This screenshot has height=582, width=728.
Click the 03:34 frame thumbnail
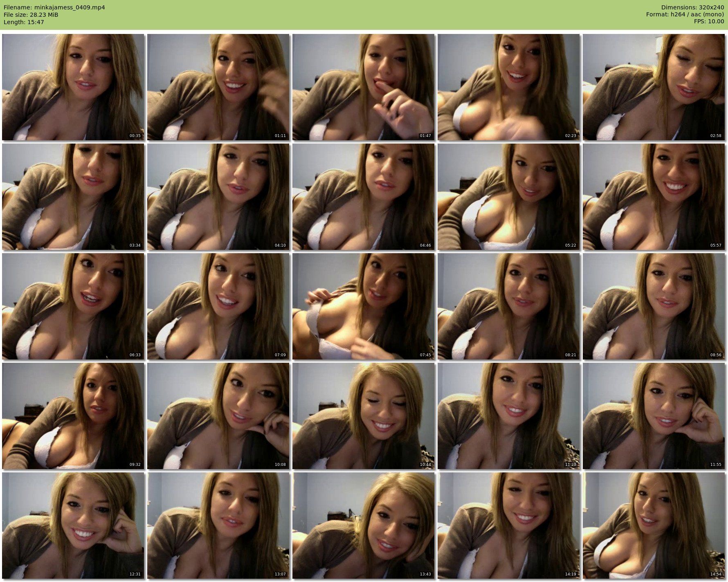73,197
